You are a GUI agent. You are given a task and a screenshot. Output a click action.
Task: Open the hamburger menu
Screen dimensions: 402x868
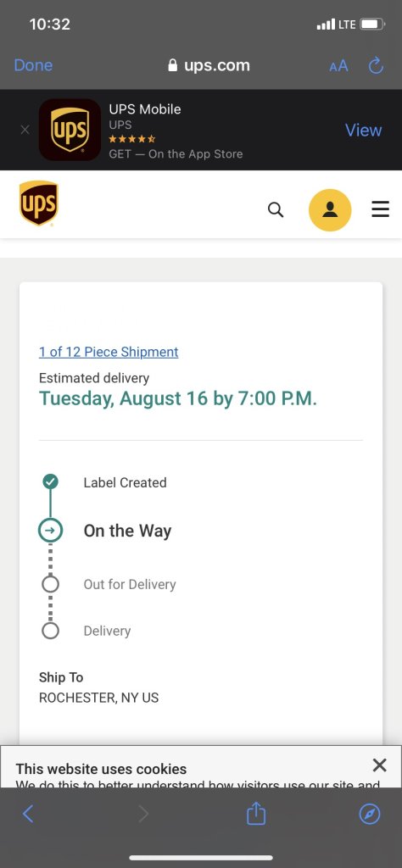point(381,209)
